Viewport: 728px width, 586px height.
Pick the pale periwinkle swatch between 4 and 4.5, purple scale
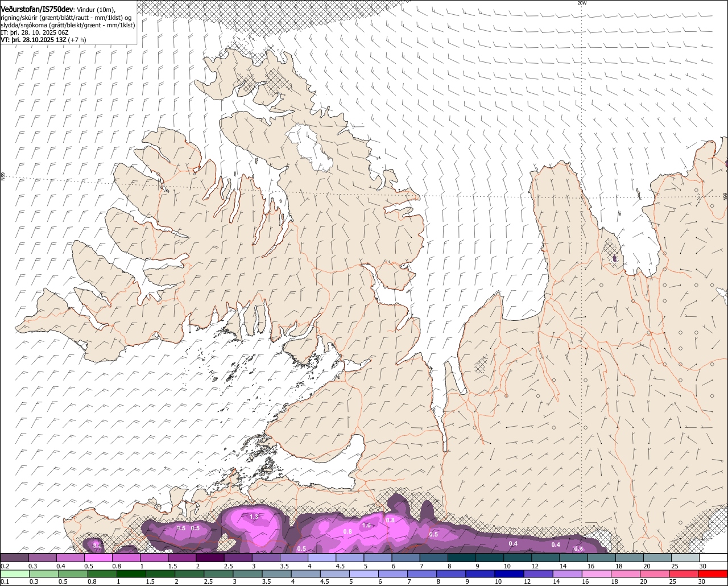click(322, 558)
